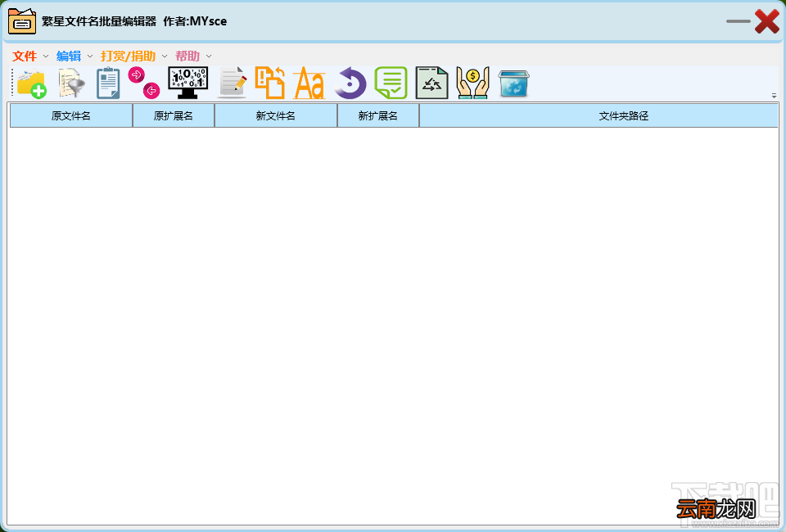Click the app folder logo in title bar

point(22,21)
